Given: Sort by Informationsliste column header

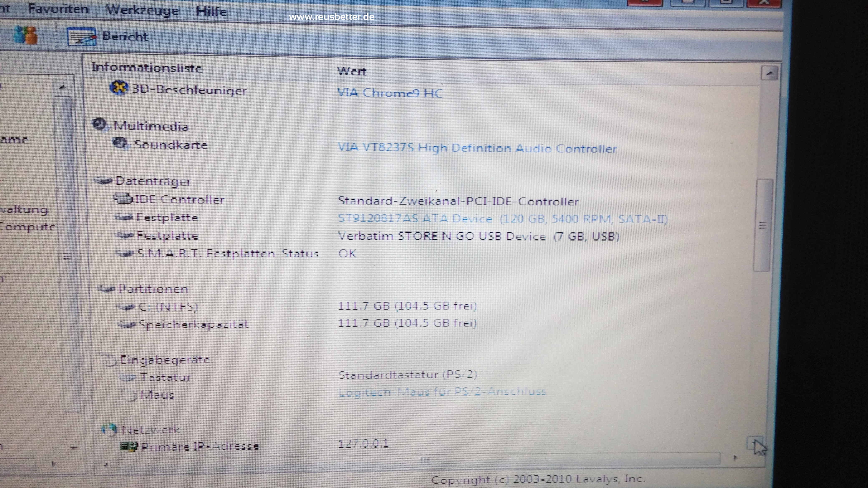Looking at the screenshot, I should click(146, 68).
